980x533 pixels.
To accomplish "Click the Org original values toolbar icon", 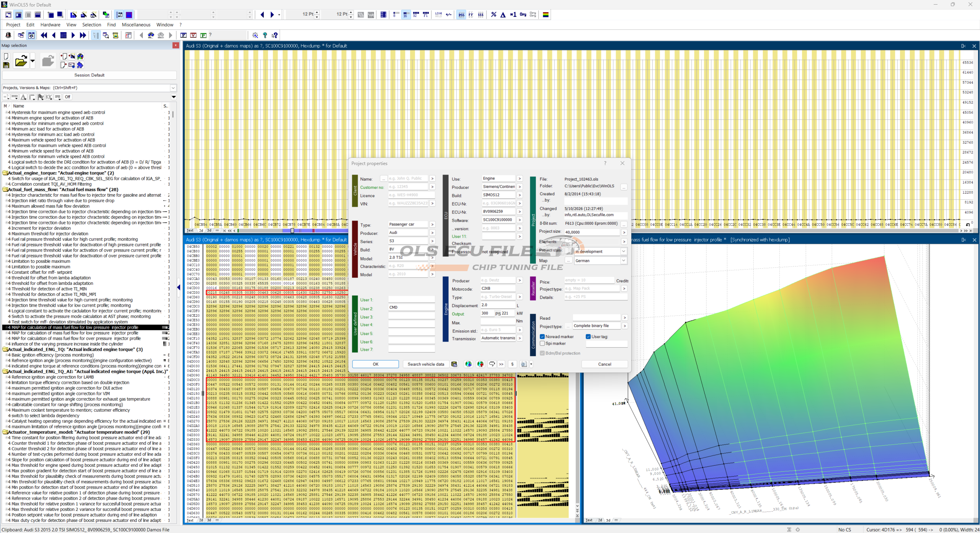I will pos(523,15).
